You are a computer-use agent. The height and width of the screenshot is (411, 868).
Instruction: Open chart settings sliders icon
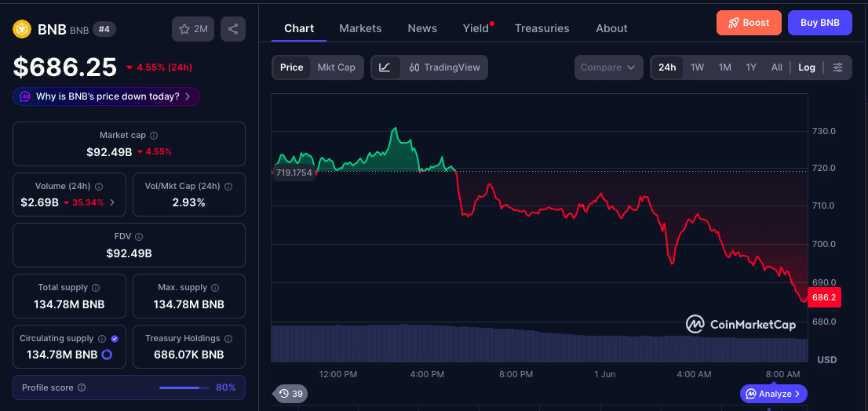838,67
